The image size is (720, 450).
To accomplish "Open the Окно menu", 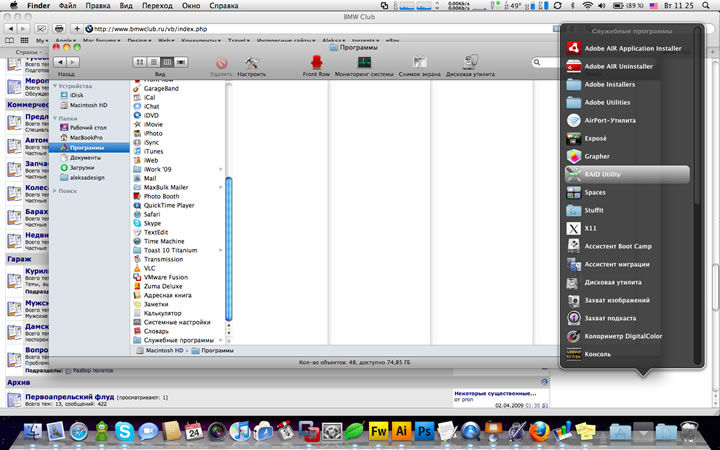I will (191, 6).
